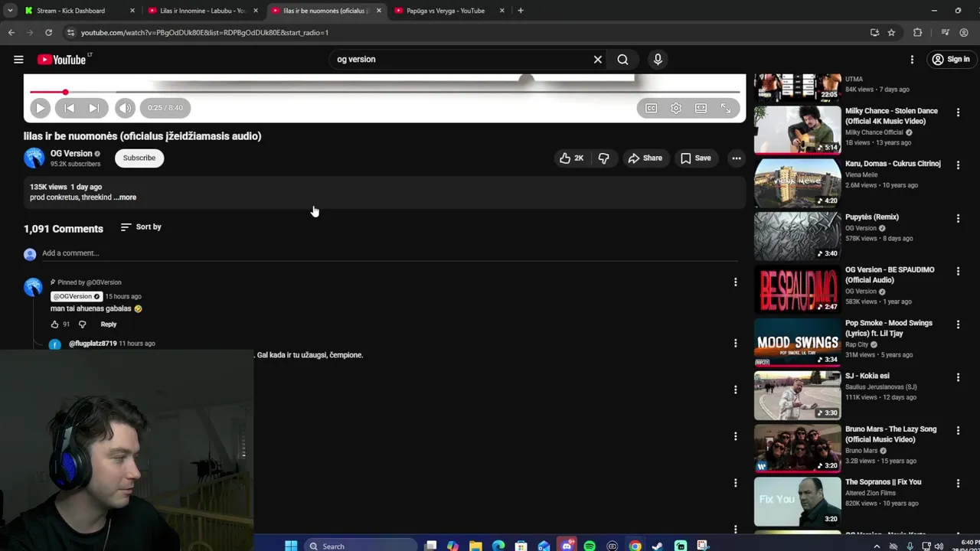Open Chrome profile icon in toolbar
The width and height of the screenshot is (980, 551).
(x=963, y=33)
